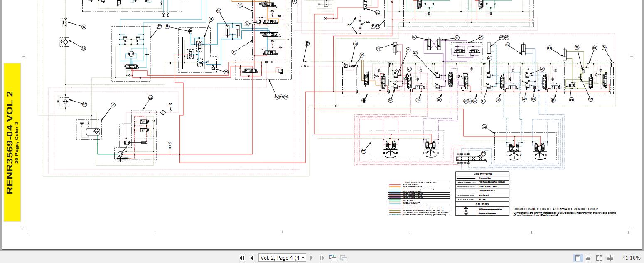Jump to the first page of the document

point(242,258)
